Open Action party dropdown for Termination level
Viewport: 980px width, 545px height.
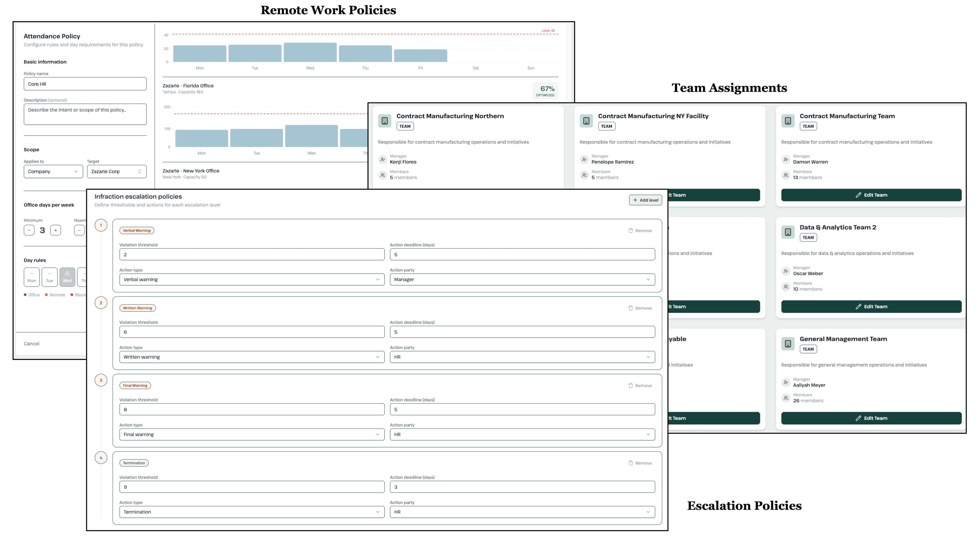click(x=522, y=512)
